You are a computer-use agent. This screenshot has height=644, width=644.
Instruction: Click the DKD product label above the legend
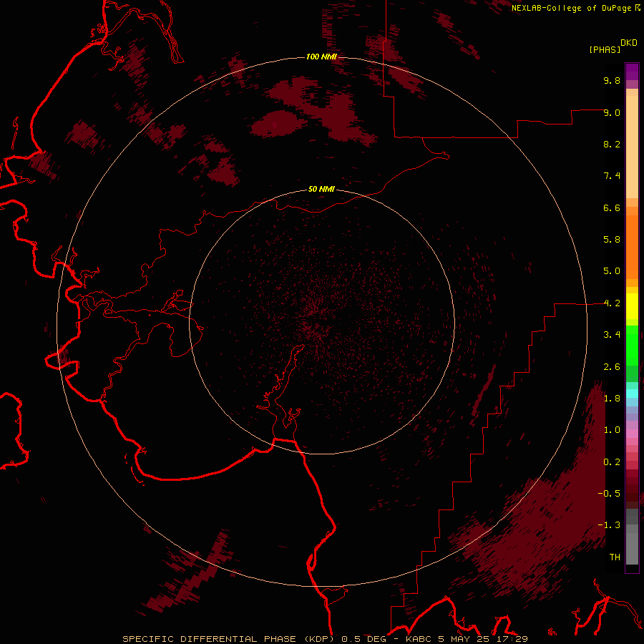pyautogui.click(x=629, y=43)
